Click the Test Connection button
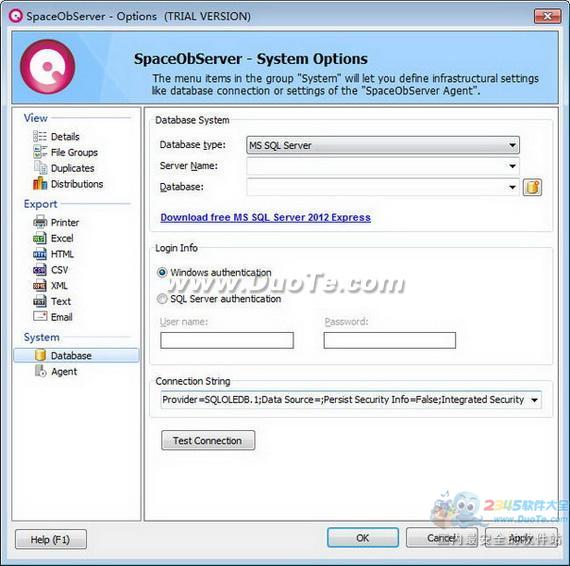 tap(208, 440)
